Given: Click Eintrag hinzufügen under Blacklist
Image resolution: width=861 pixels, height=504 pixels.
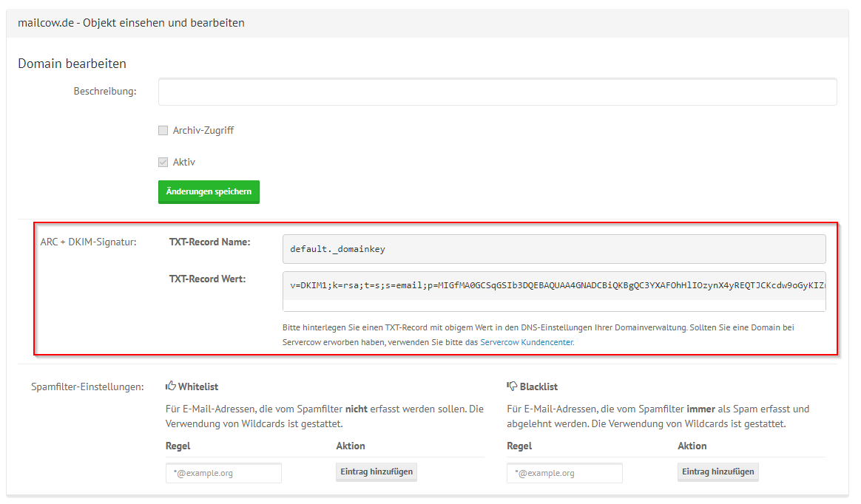Looking at the screenshot, I should pos(717,471).
